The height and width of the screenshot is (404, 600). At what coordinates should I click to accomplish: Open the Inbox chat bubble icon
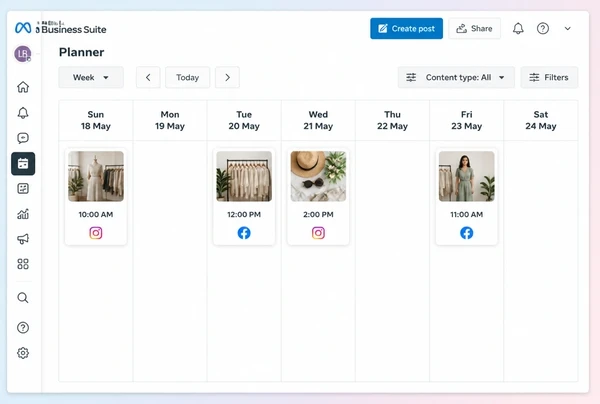[x=23, y=138]
